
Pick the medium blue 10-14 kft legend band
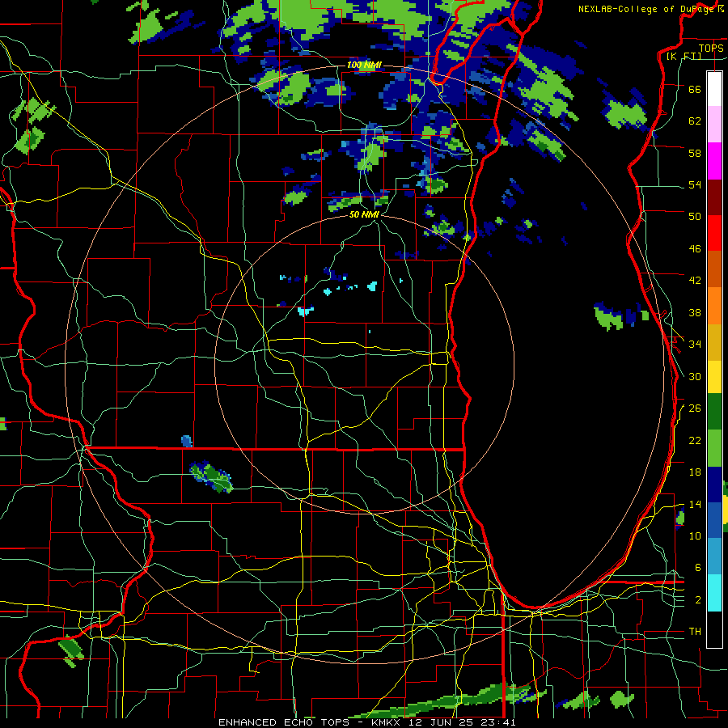click(x=714, y=520)
